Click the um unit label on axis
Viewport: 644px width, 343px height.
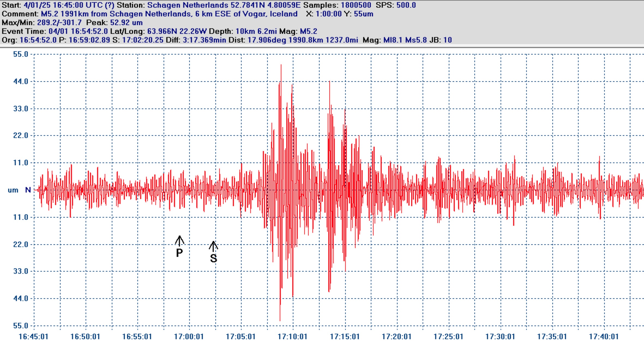coord(13,190)
